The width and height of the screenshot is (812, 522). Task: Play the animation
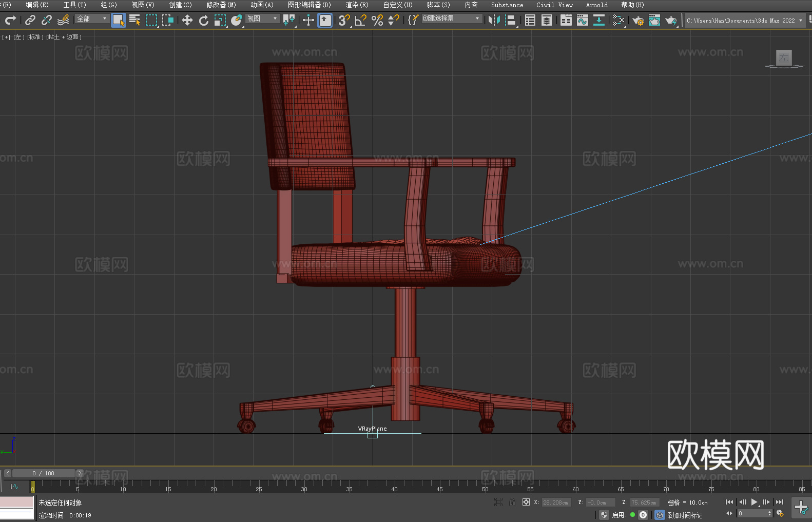tap(755, 502)
